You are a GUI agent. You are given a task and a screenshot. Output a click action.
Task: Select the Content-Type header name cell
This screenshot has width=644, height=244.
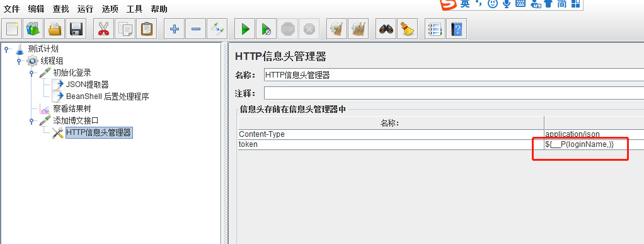tap(391, 134)
